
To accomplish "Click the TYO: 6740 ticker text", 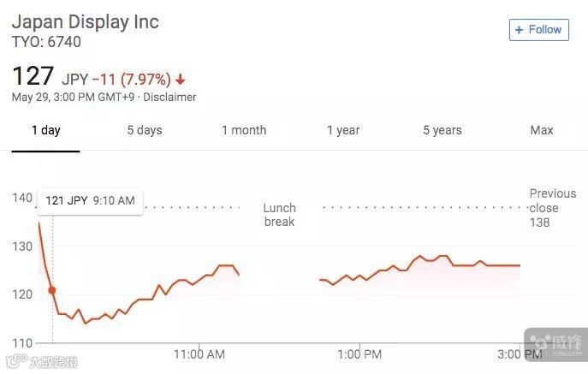I will tap(46, 41).
